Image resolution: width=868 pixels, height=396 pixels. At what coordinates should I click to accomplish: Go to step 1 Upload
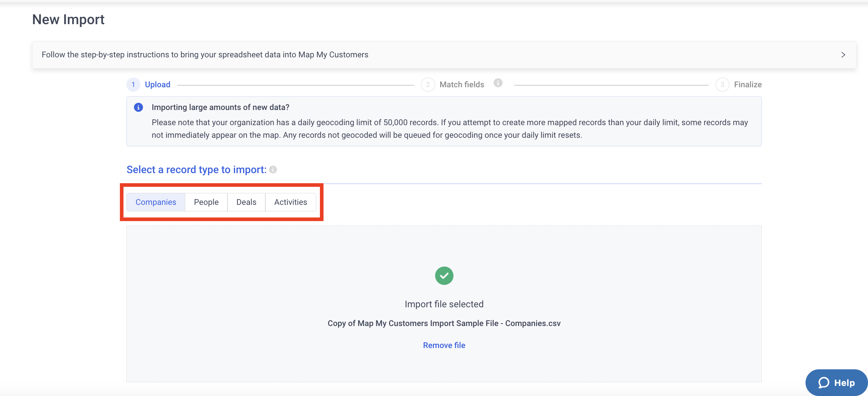click(x=148, y=84)
